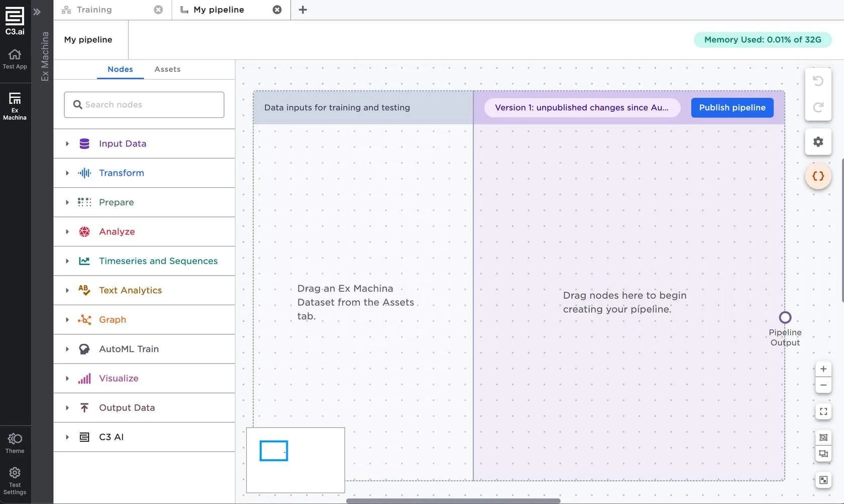This screenshot has width=844, height=504.
Task: Zoom out on the pipeline canvas
Action: (x=823, y=385)
